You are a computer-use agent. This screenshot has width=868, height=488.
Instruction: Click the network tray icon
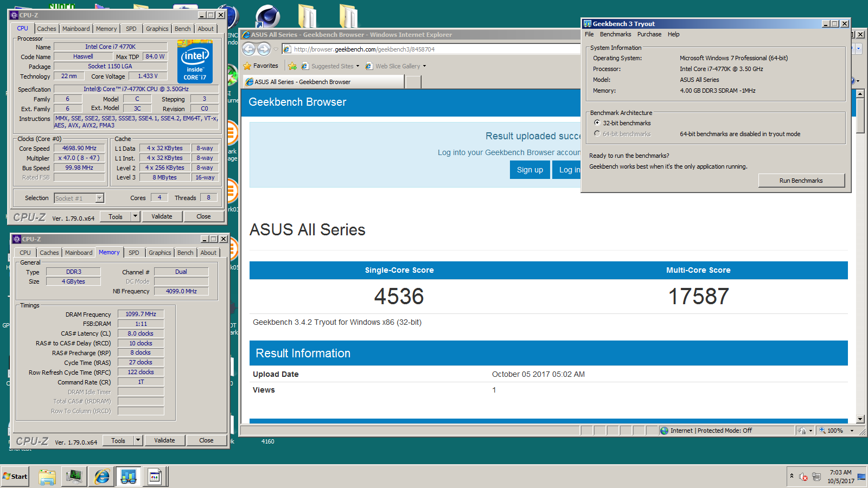(x=816, y=477)
